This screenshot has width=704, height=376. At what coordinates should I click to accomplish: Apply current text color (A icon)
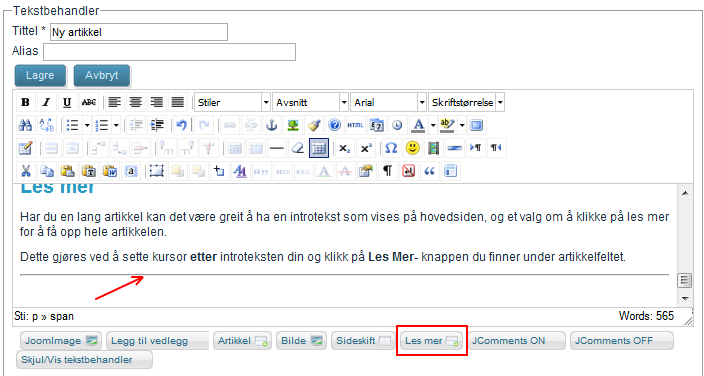coord(418,125)
